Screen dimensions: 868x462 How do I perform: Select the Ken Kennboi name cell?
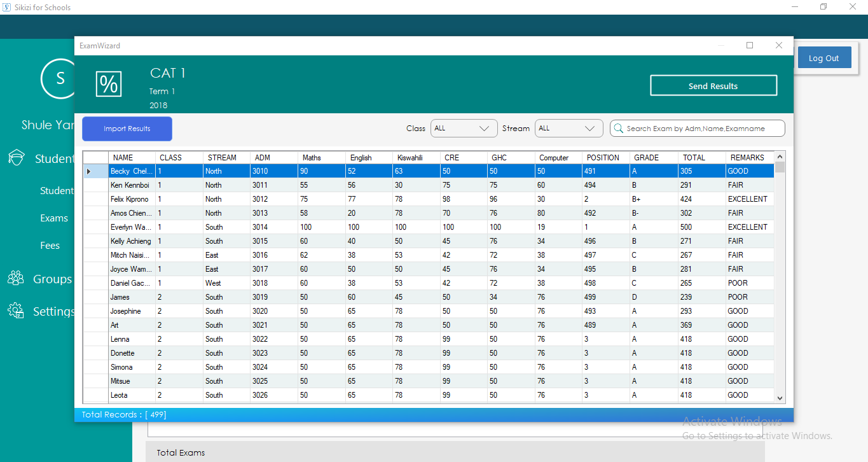click(x=132, y=185)
